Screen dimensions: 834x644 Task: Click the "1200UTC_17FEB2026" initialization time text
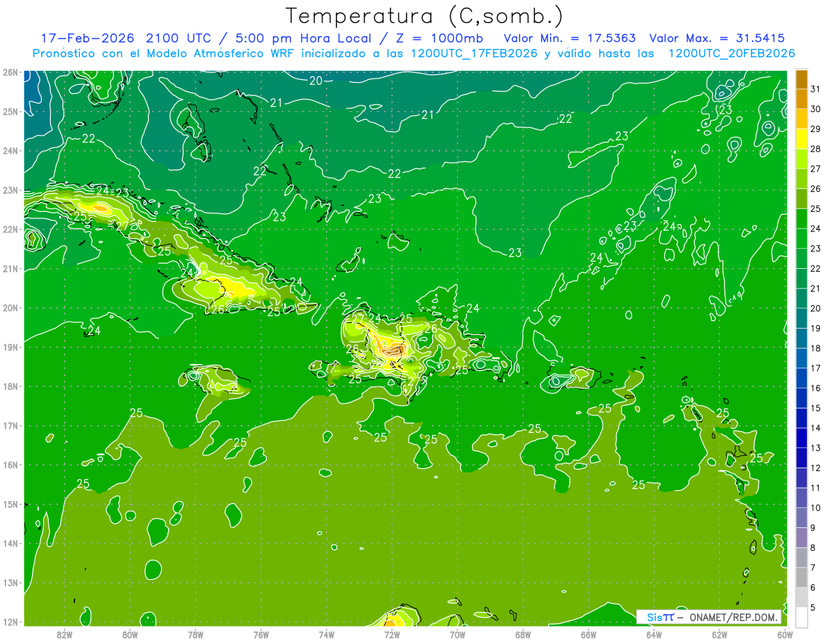point(474,53)
